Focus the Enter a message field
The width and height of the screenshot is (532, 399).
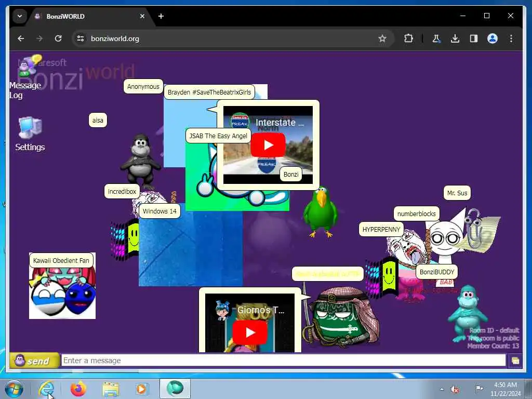pyautogui.click(x=283, y=361)
